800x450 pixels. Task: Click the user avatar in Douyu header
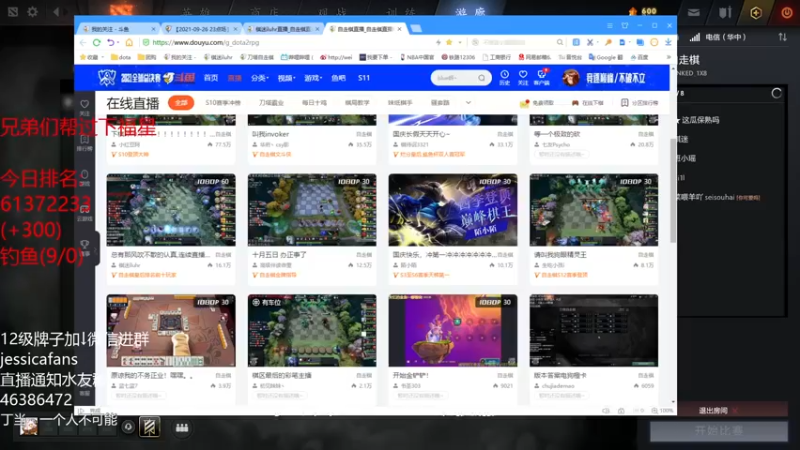coord(570,78)
